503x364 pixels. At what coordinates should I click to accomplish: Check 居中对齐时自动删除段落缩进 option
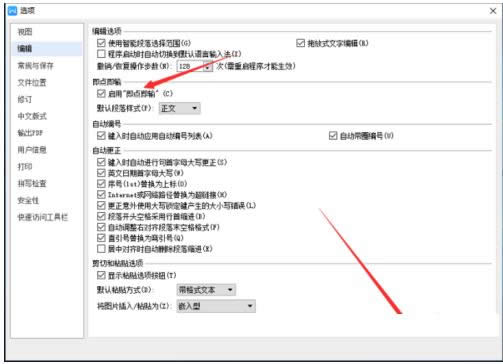tap(101, 249)
